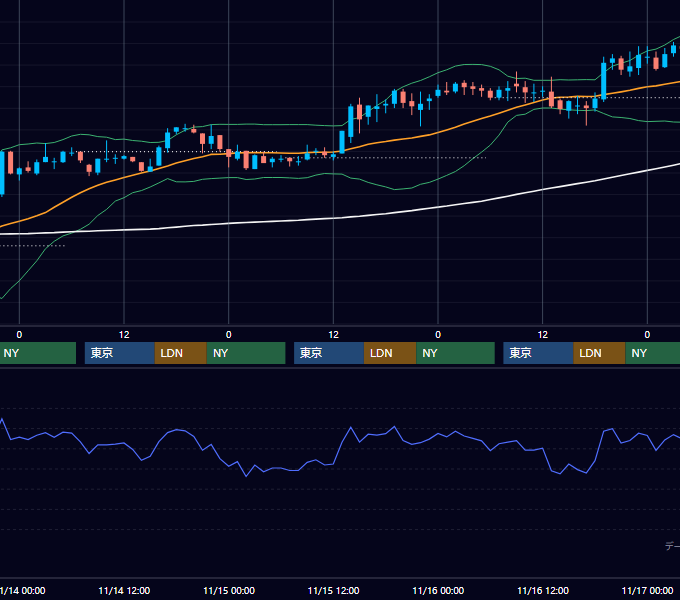680x600 pixels.
Task: Select the LDN session block on 11/15
Action: pyautogui.click(x=390, y=353)
